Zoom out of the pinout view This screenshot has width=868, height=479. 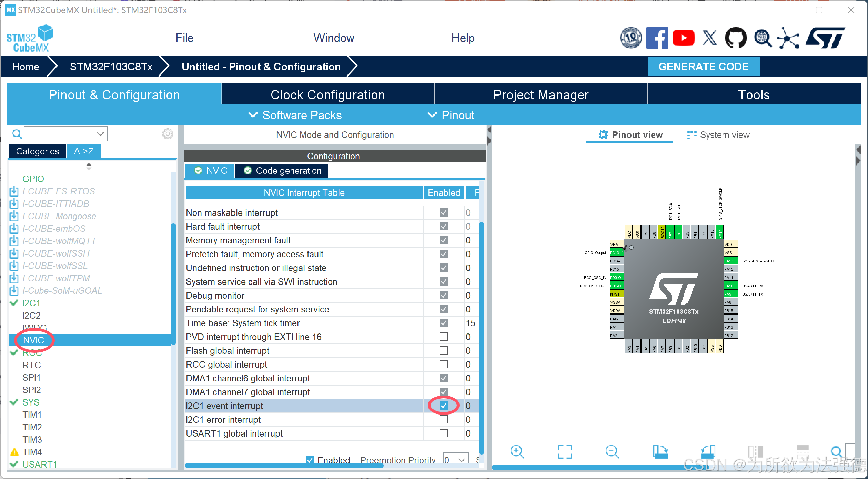pyautogui.click(x=612, y=451)
